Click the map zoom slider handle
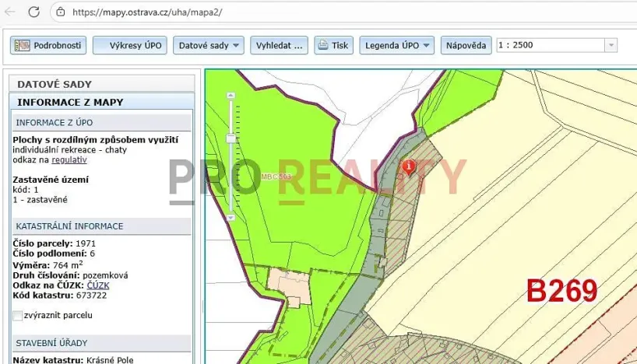 (231, 138)
